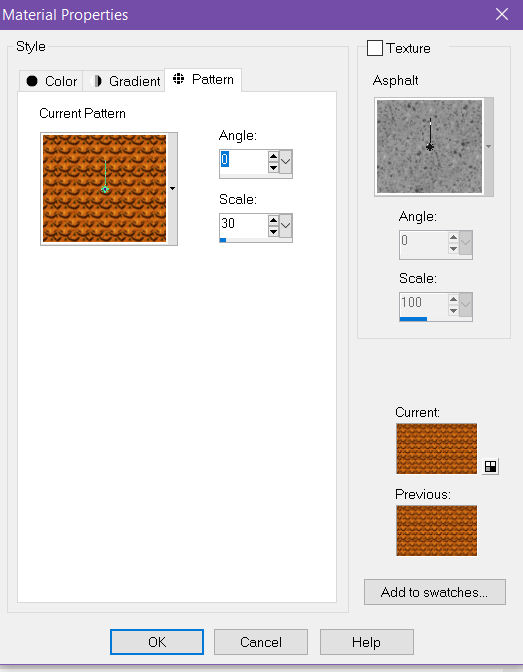
Task: Click the pattern Scale input field
Action: tap(243, 225)
